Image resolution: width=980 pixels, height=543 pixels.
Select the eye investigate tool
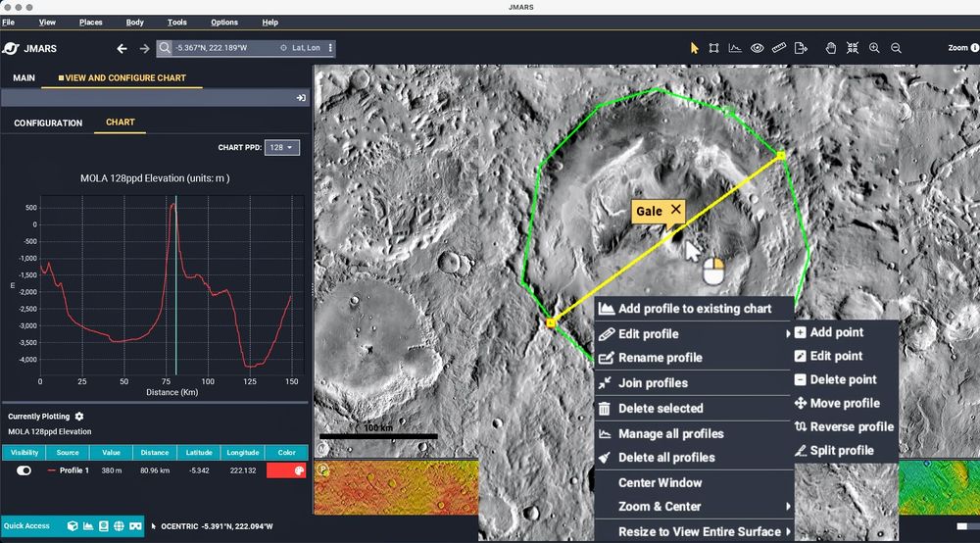(757, 48)
